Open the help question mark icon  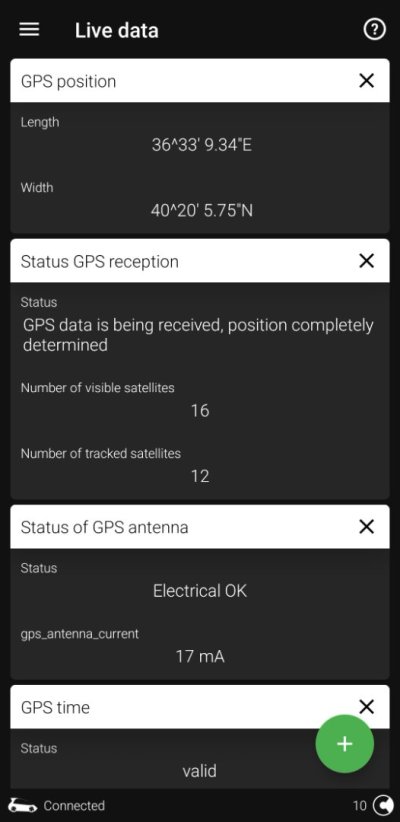(374, 30)
